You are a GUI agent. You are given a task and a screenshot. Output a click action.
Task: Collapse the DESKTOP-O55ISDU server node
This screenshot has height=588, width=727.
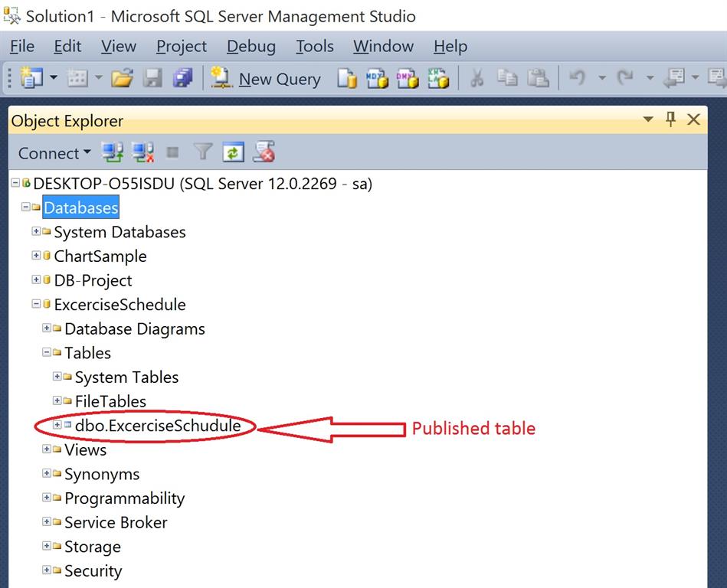coord(15,182)
